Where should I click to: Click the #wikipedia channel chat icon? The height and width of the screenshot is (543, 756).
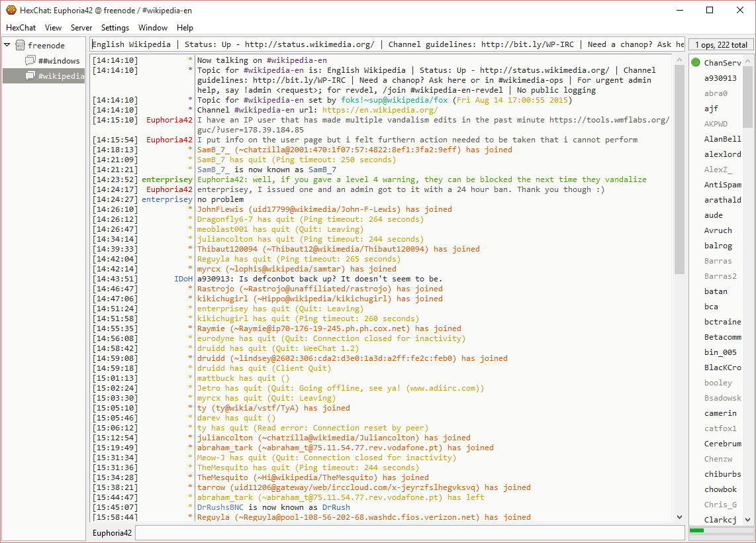click(30, 75)
